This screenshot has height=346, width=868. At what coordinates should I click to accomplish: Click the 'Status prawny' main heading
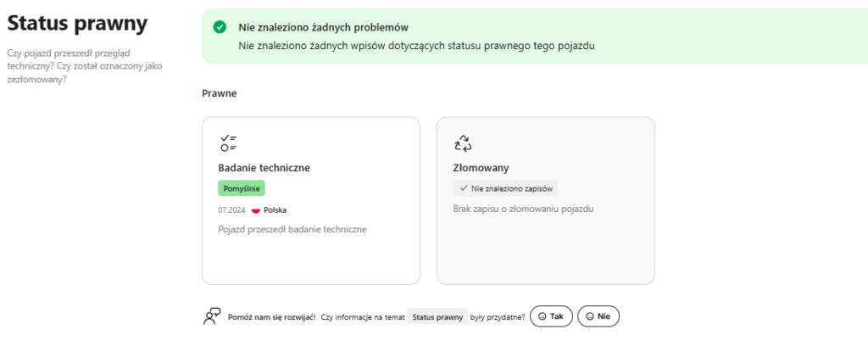click(77, 24)
